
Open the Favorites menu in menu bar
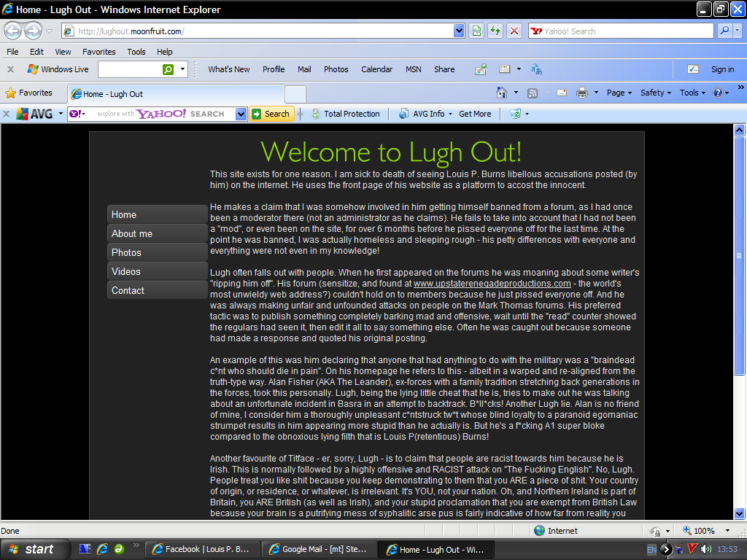(98, 52)
